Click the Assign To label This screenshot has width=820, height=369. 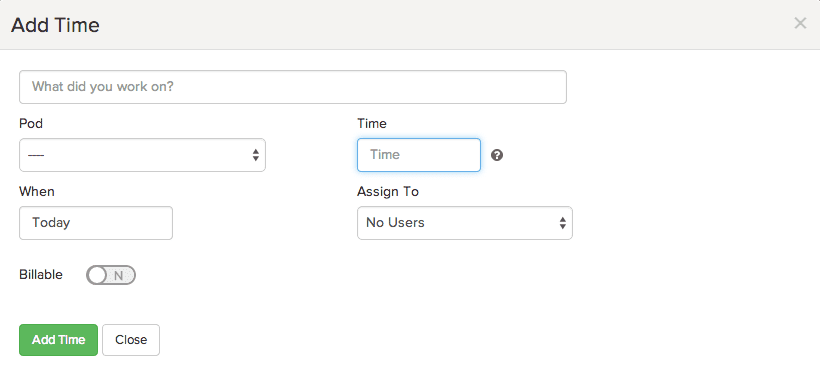click(x=388, y=192)
